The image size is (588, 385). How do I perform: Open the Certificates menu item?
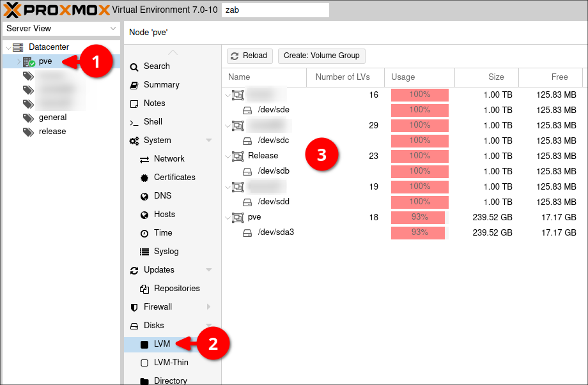coord(173,177)
